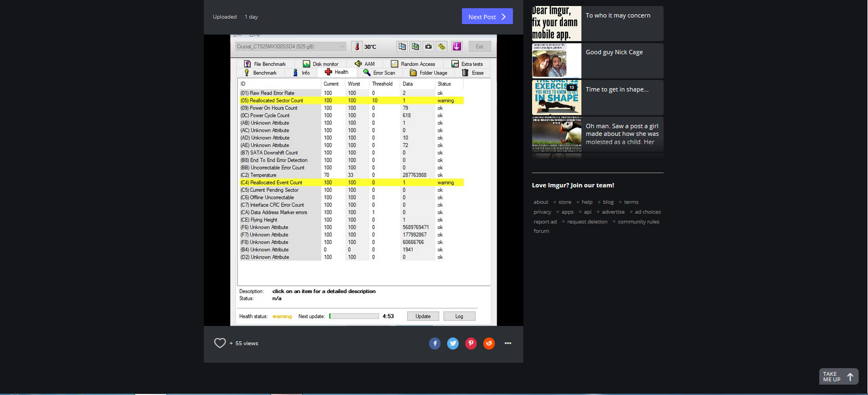The image size is (868, 395).
Task: Click the 'forum' footer link
Action: pyautogui.click(x=541, y=231)
